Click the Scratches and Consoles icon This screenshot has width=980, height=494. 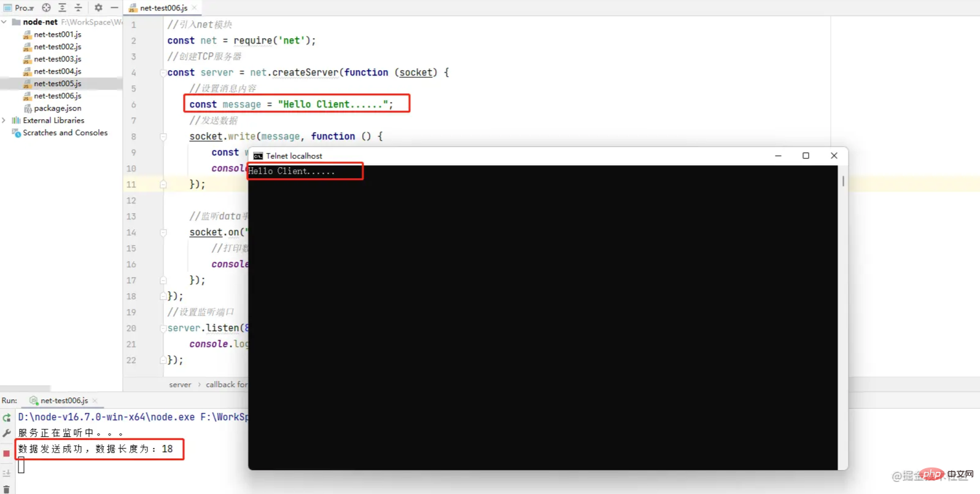16,133
